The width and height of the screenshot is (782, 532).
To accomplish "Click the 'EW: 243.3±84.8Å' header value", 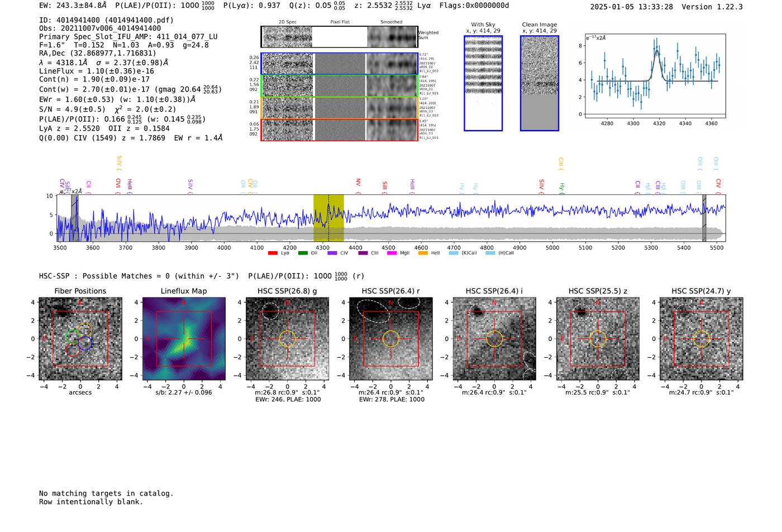I will click(73, 6).
